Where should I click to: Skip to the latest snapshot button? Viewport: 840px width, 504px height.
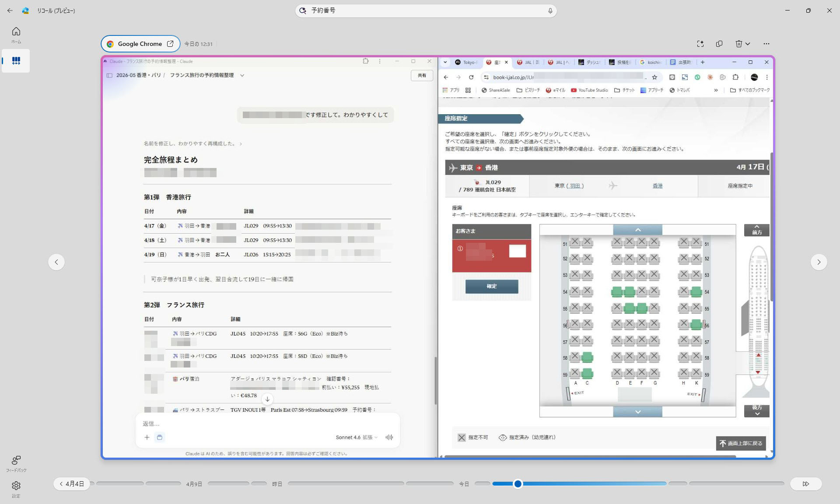click(805, 484)
